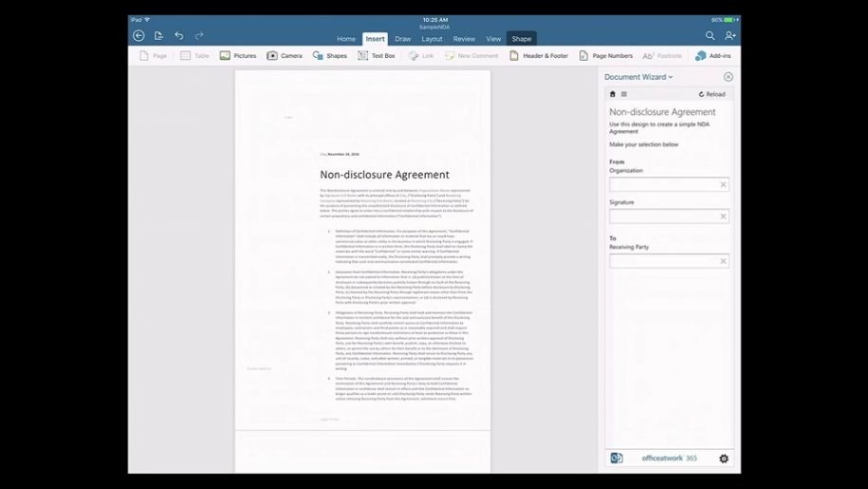Expand the Document Wizard dropdown
Viewport: 868px width, 489px height.
click(638, 77)
